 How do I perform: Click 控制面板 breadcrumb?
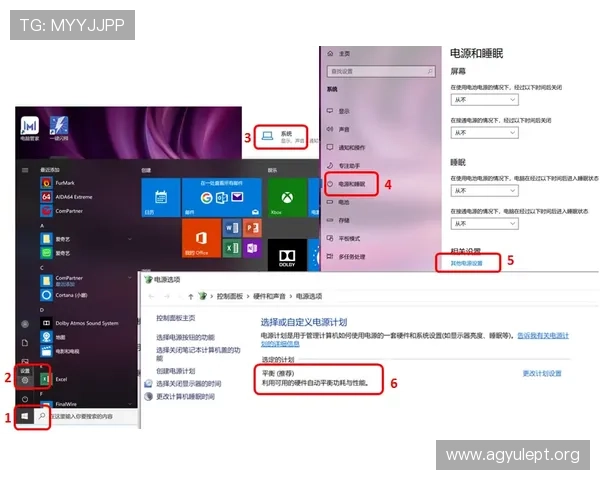[x=230, y=296]
